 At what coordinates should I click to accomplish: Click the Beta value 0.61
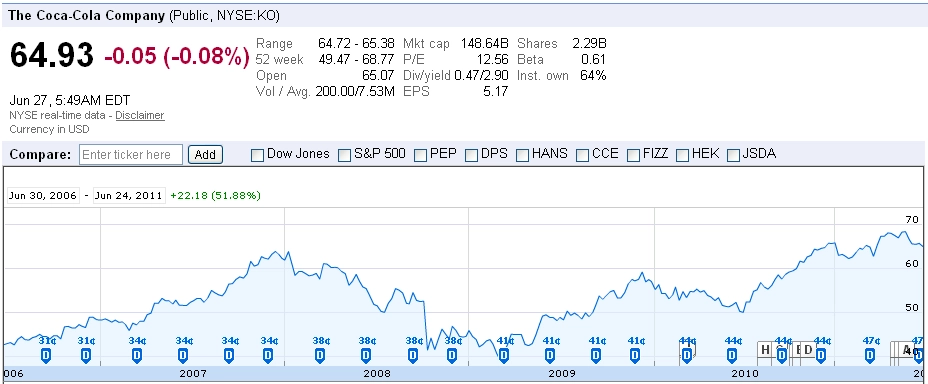point(594,60)
